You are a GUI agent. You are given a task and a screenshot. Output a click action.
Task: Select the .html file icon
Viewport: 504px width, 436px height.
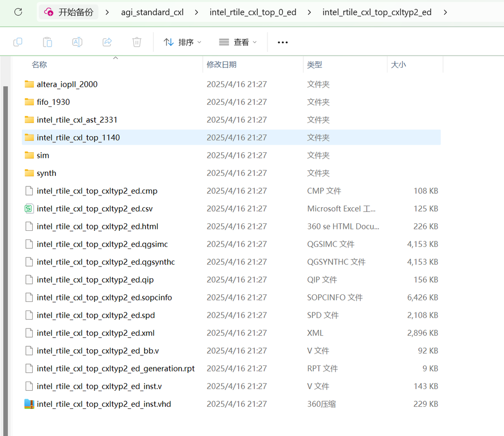click(x=29, y=226)
